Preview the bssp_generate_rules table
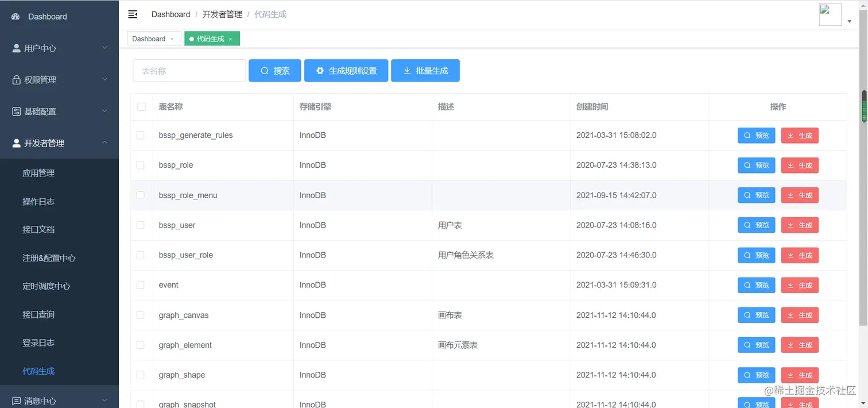 pos(756,136)
